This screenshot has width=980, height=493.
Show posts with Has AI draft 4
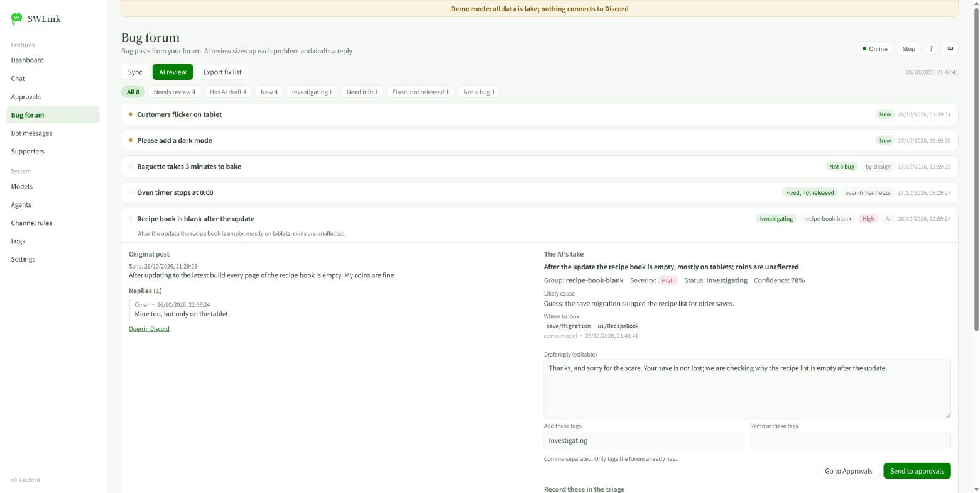click(x=228, y=92)
